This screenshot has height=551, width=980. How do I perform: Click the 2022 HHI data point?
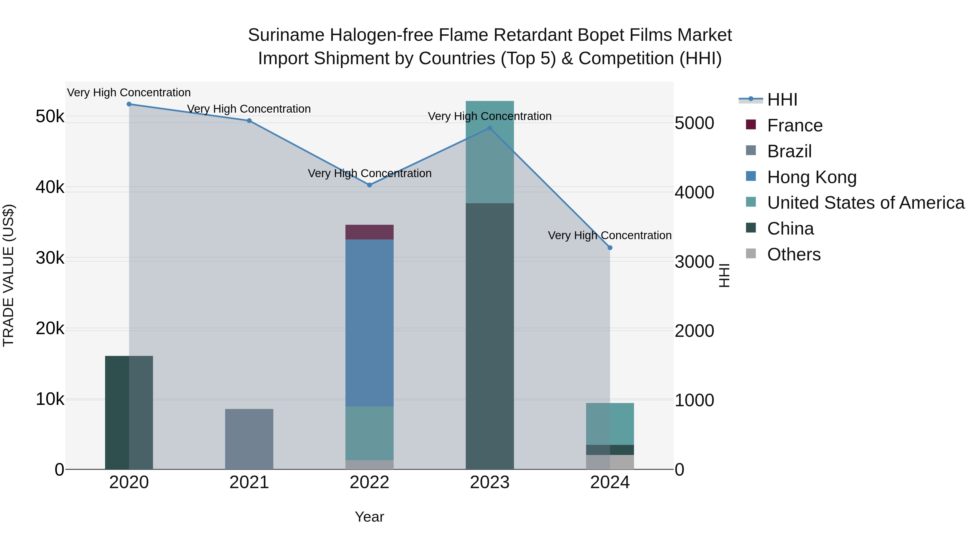(369, 185)
